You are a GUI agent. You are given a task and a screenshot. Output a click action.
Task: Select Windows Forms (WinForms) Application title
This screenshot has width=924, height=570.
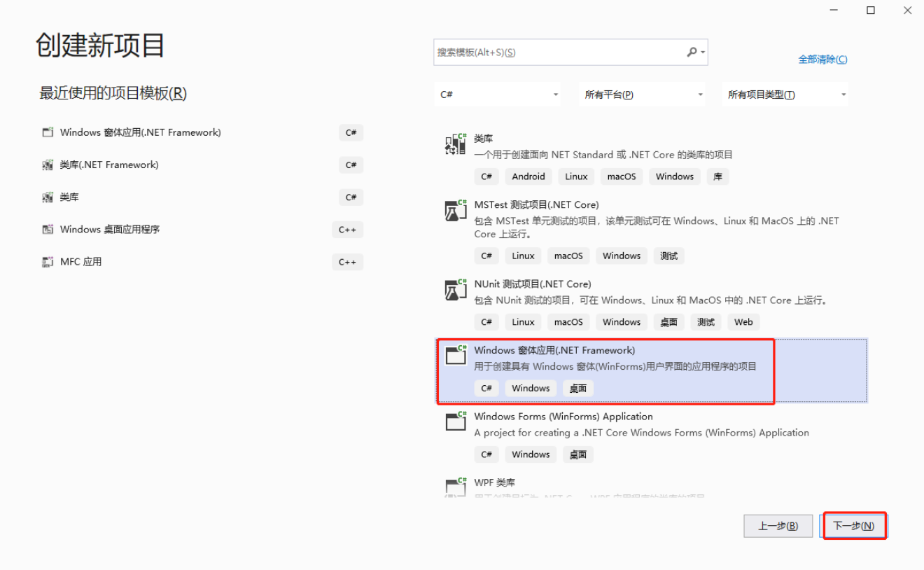(x=563, y=416)
